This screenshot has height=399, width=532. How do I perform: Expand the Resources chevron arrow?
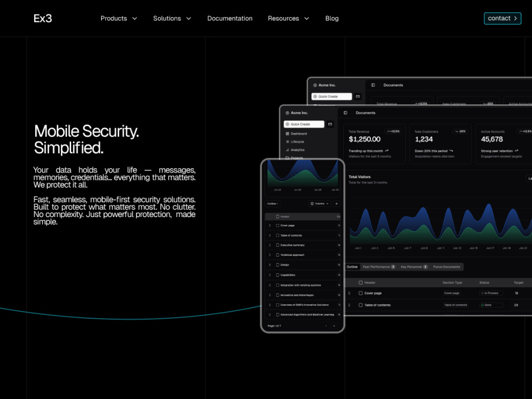click(307, 18)
